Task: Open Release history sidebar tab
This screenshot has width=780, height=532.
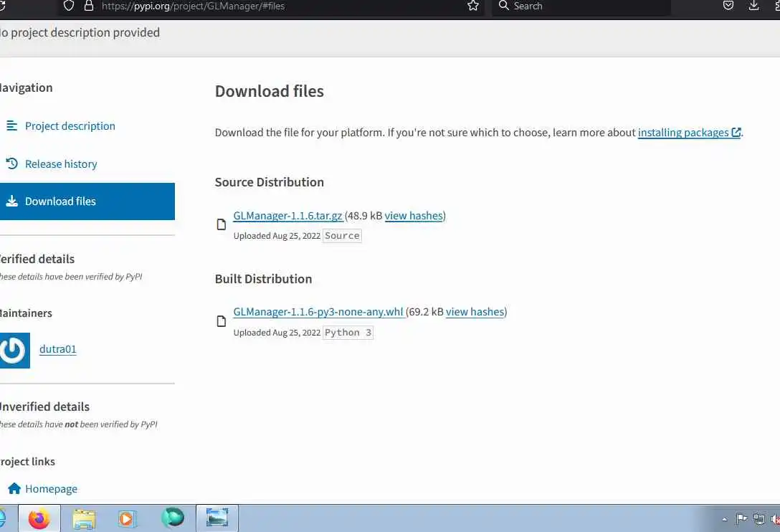Action: click(x=61, y=163)
